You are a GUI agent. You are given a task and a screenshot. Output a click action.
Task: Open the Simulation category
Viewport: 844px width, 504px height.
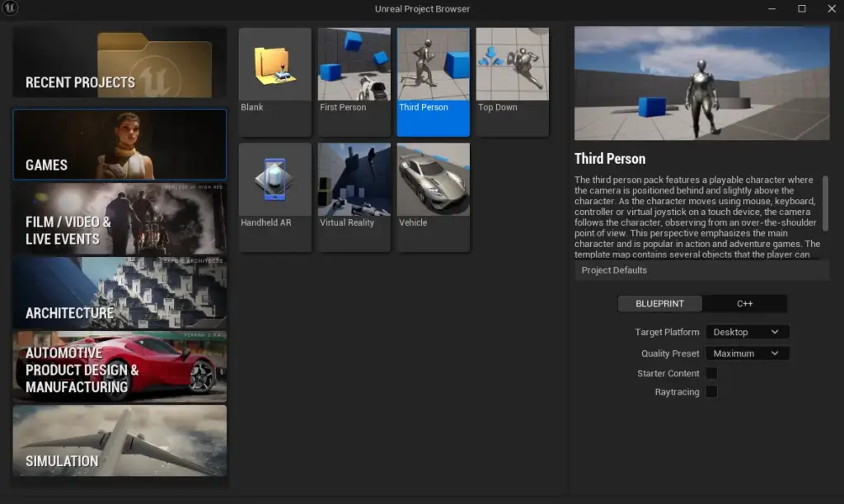point(120,441)
